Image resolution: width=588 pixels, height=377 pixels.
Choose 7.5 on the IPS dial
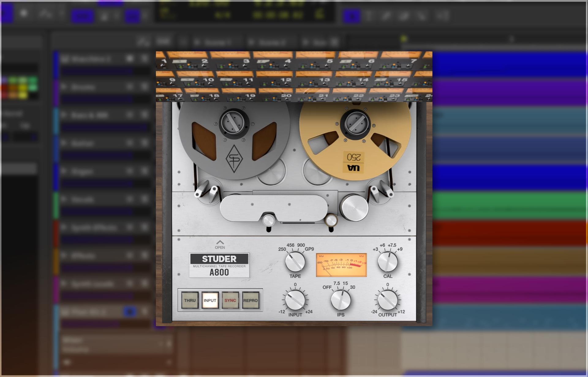pyautogui.click(x=337, y=283)
